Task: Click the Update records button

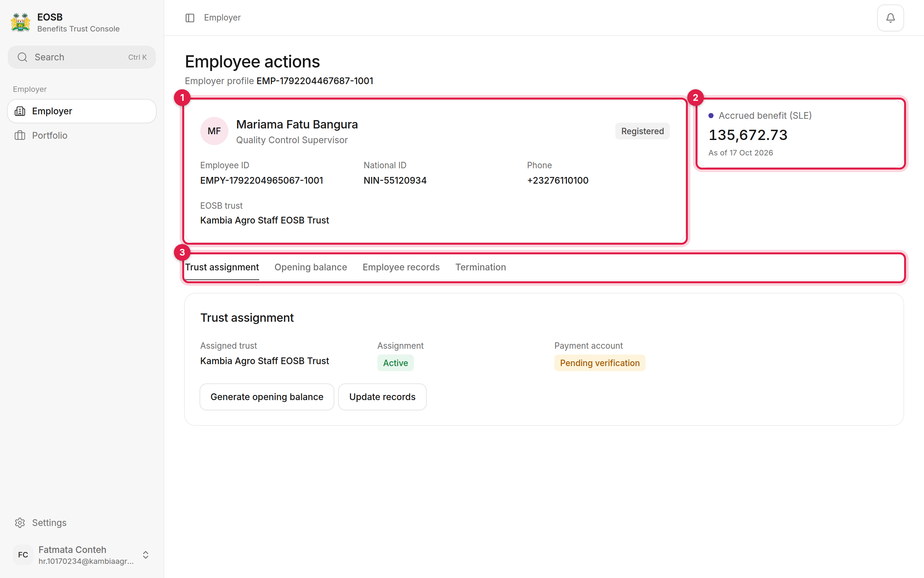Action: 382,397
